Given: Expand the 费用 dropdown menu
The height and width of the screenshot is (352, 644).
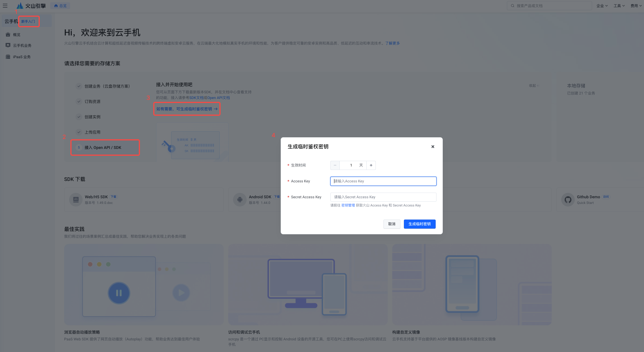Looking at the screenshot, I should coord(636,6).
